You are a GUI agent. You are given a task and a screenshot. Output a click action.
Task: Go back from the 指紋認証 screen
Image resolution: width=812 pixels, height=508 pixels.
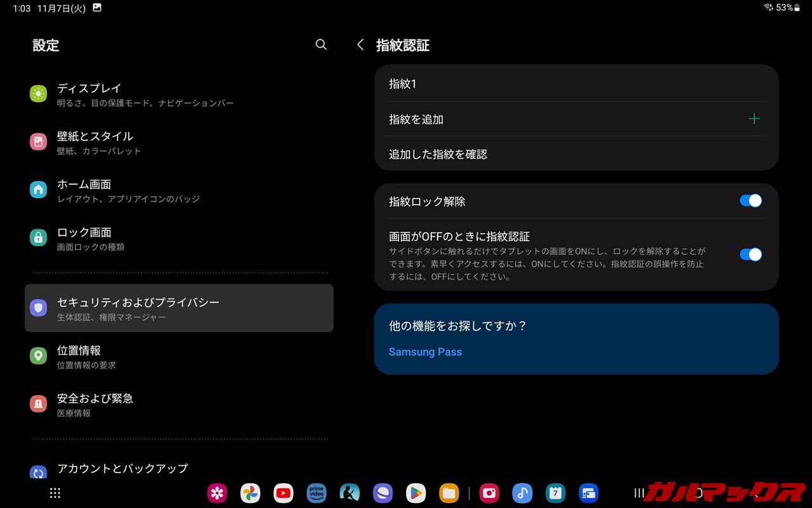[360, 44]
